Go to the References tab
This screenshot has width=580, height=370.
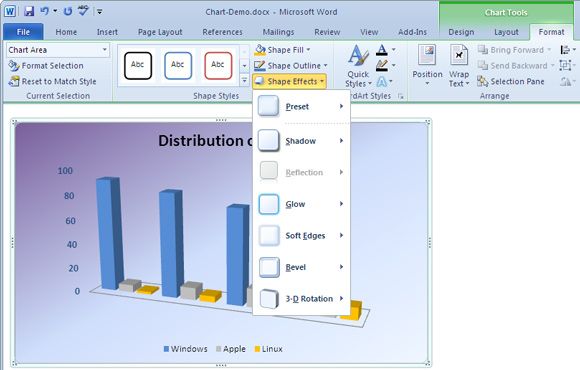coord(222,32)
